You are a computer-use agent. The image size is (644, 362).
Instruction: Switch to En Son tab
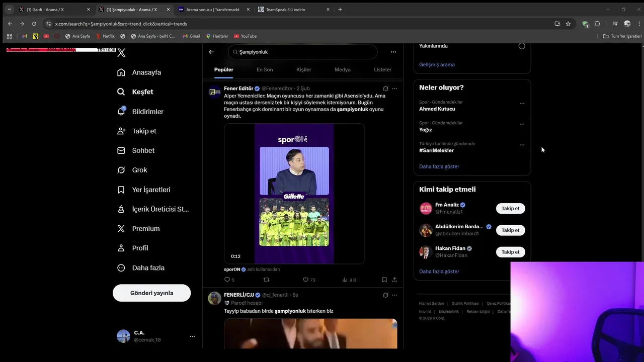tap(265, 70)
